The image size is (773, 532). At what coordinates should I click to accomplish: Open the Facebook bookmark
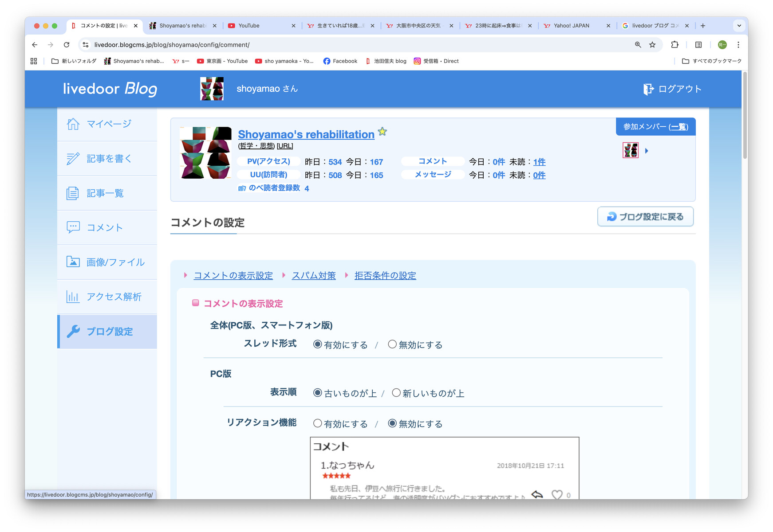click(340, 61)
